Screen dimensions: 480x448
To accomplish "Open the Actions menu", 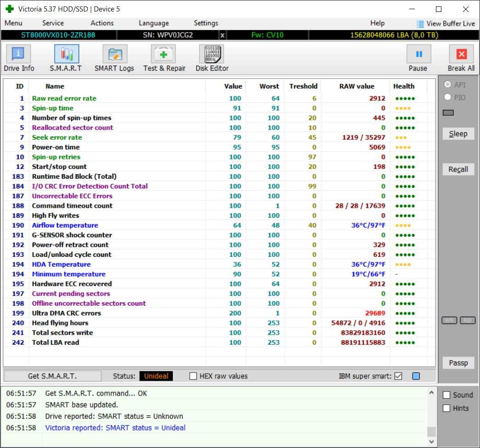I will 102,23.
